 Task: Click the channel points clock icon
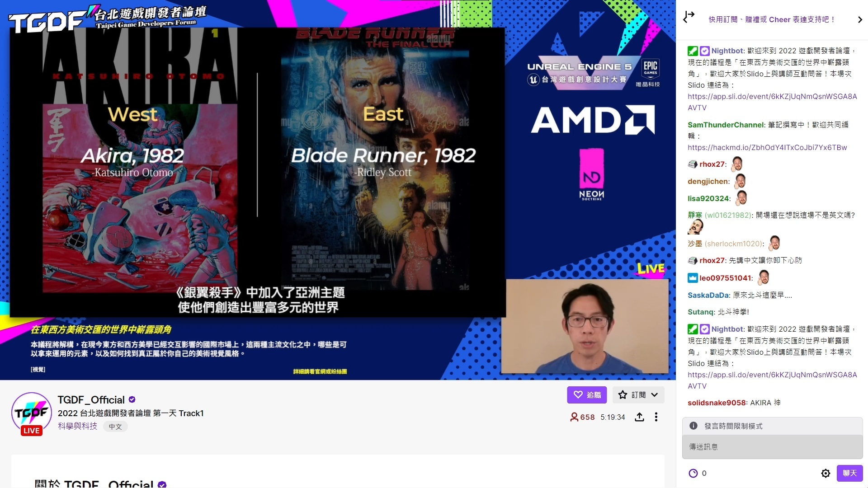(693, 473)
